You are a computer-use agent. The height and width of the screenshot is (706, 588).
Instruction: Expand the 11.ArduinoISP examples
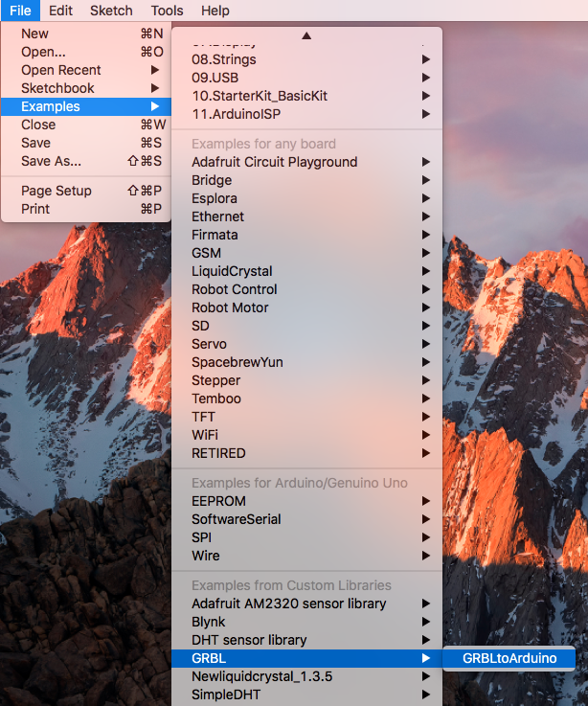(306, 114)
